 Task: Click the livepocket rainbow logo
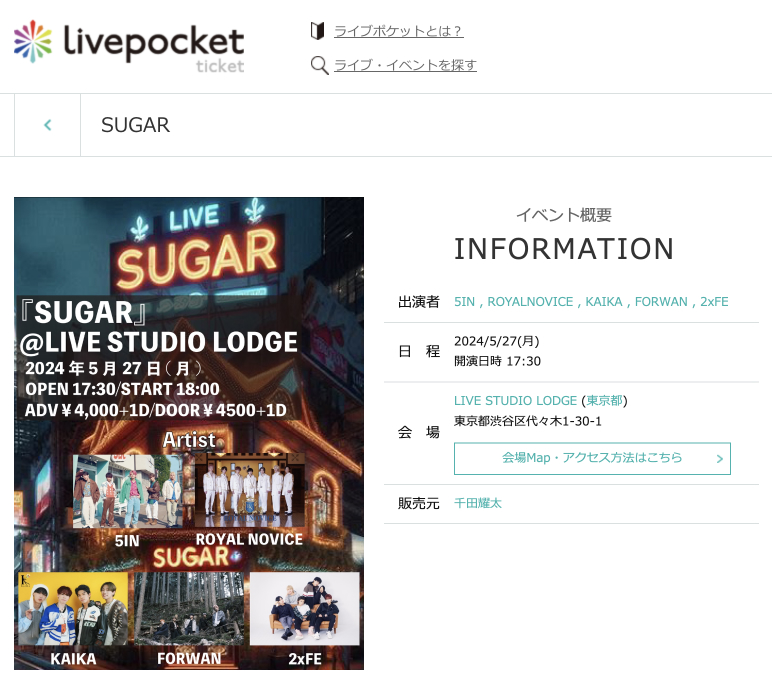click(x=33, y=42)
